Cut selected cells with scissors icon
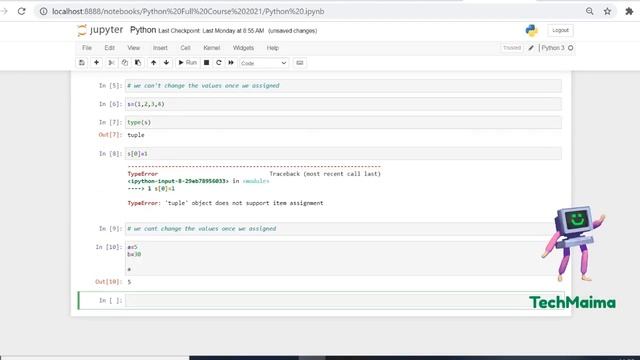 click(111, 63)
